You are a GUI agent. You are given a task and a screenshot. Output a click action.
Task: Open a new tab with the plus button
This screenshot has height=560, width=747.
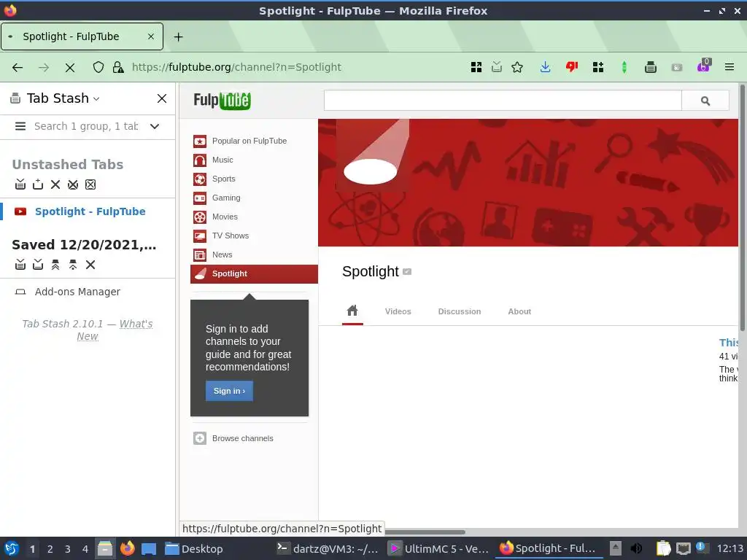(178, 36)
